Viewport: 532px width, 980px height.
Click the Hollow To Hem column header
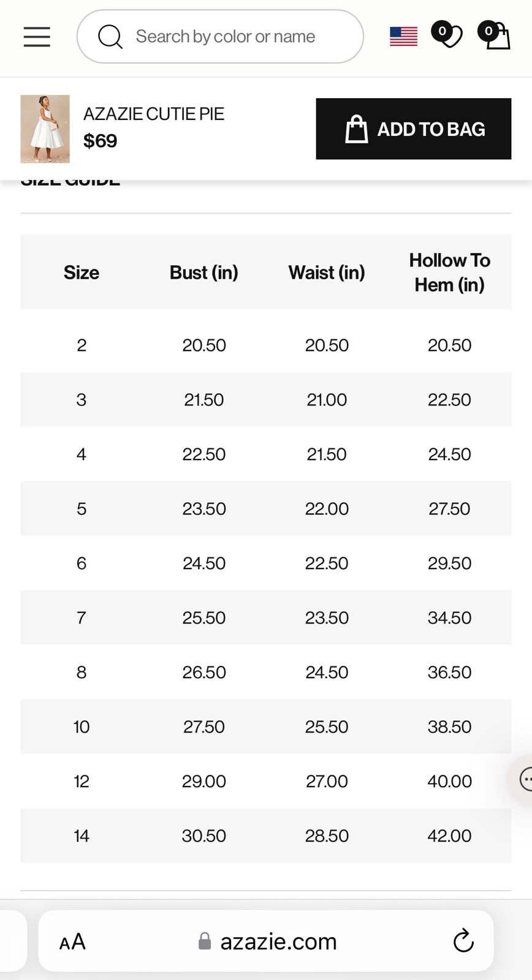point(450,272)
